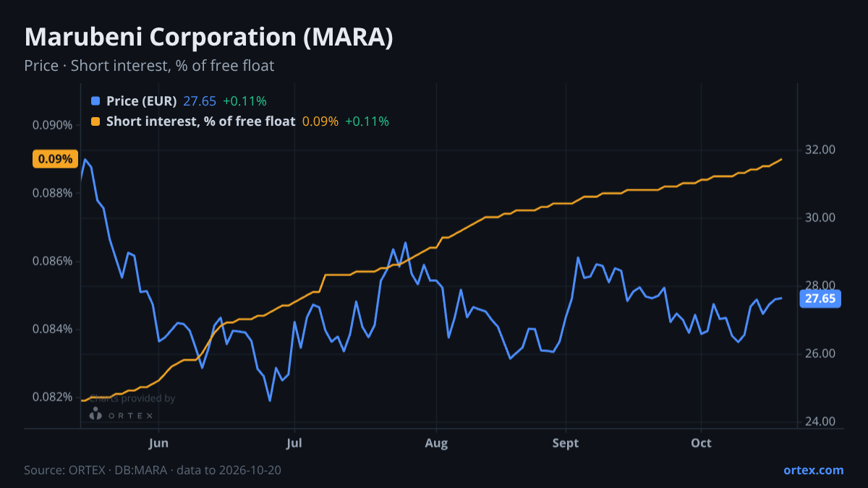
Task: Toggle the Price (EUR) legend label
Action: coord(141,101)
